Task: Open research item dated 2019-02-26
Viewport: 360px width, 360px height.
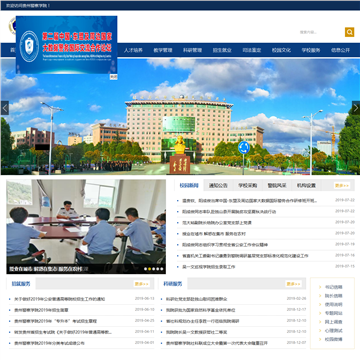Action: (x=196, y=299)
